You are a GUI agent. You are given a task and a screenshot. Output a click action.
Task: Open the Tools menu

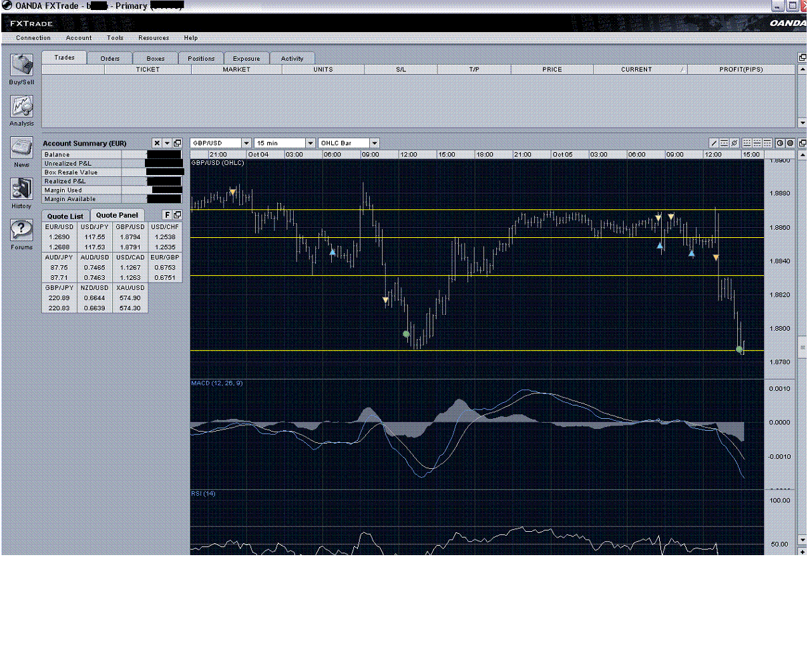tap(115, 38)
